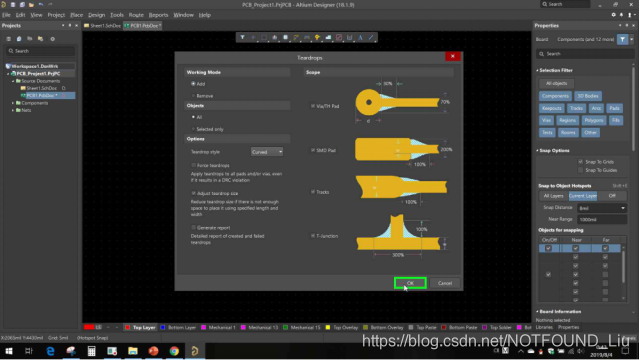Viewport: 639px width, 360px height.
Task: Click the selection filter funnel in the active bar
Action: pyautogui.click(x=242, y=38)
